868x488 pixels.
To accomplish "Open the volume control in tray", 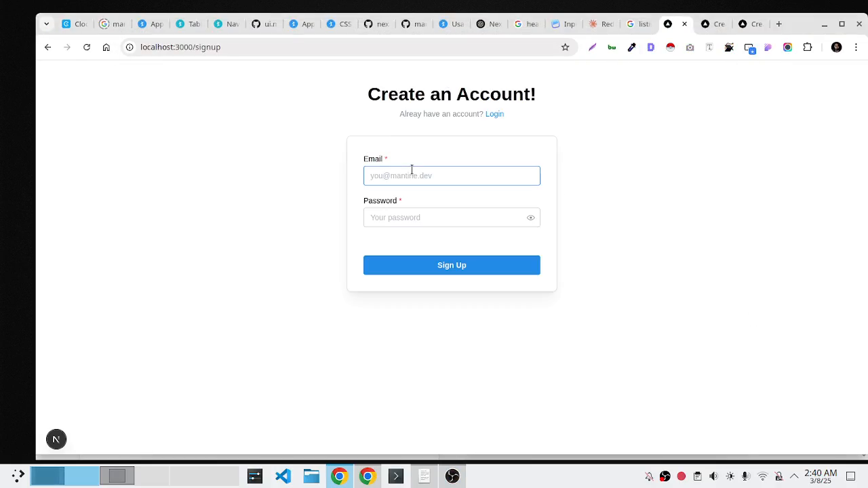I will click(x=713, y=476).
